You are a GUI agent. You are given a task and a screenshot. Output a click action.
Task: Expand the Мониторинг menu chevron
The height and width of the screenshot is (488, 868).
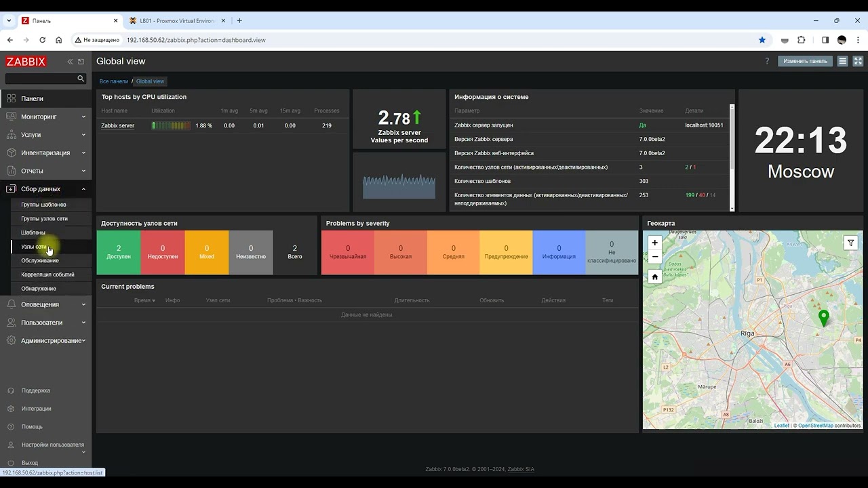pyautogui.click(x=83, y=117)
